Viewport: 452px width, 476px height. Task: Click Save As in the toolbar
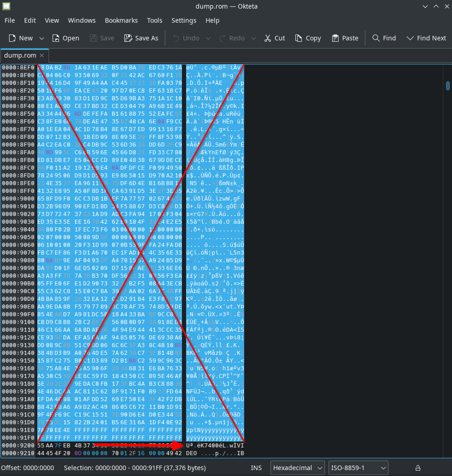coord(141,38)
